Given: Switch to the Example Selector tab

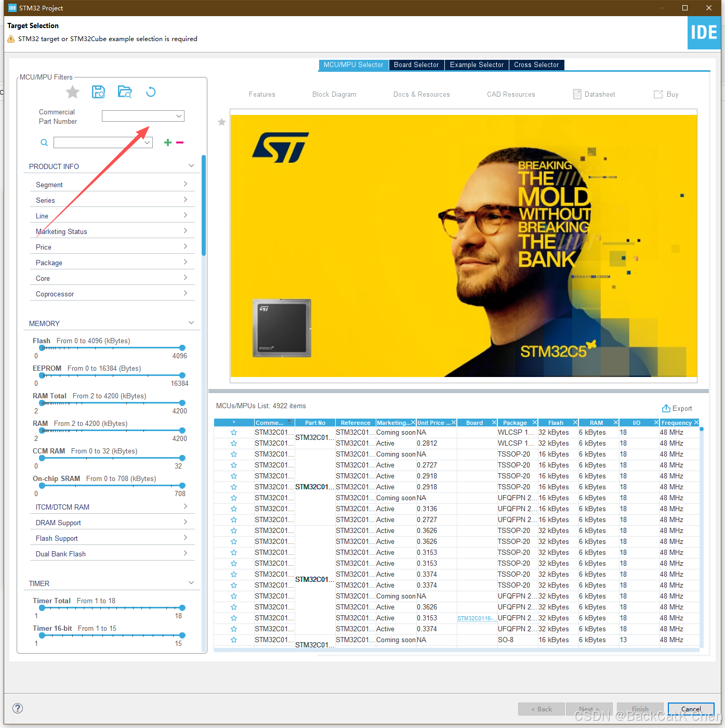Looking at the screenshot, I should (477, 65).
